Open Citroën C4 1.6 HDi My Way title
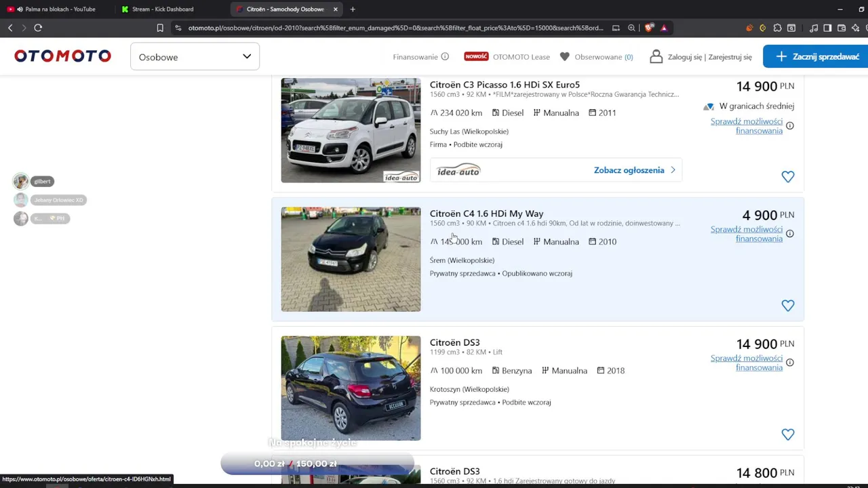868x488 pixels. (486, 213)
